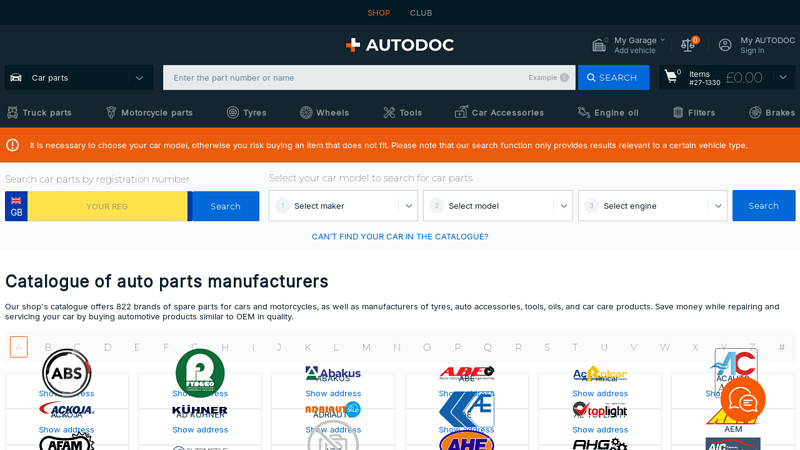The width and height of the screenshot is (800, 450).
Task: Open the compare scales icon
Action: click(687, 45)
